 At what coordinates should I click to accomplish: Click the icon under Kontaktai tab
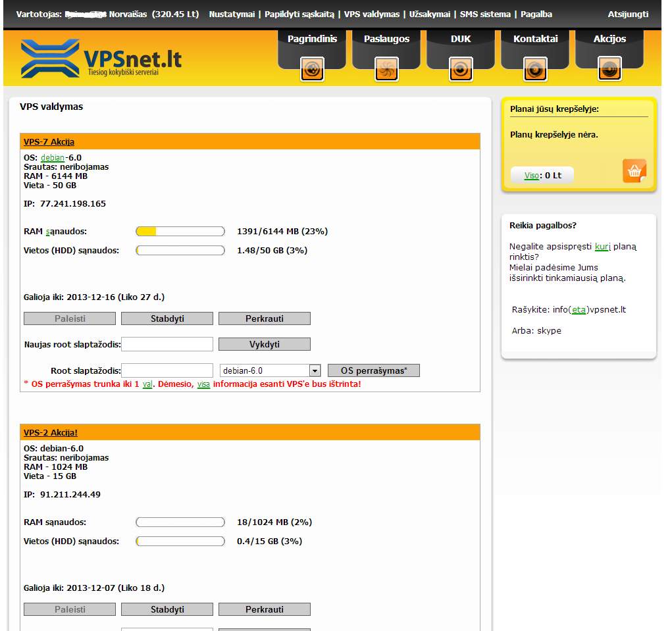(x=535, y=69)
